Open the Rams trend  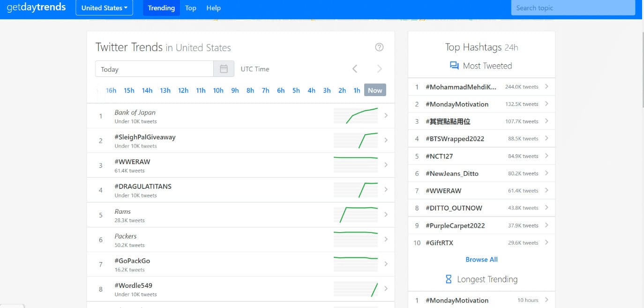(x=122, y=211)
